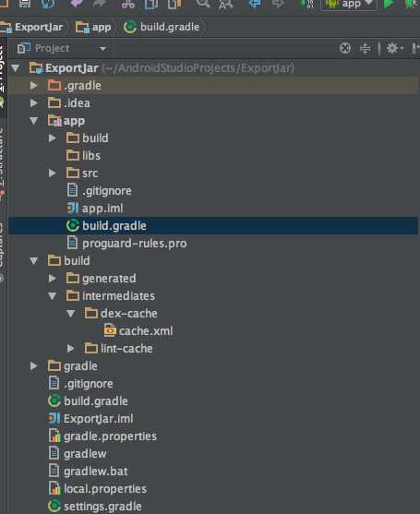The width and height of the screenshot is (420, 514).
Task: Select the .idea folder name
Action: point(77,103)
